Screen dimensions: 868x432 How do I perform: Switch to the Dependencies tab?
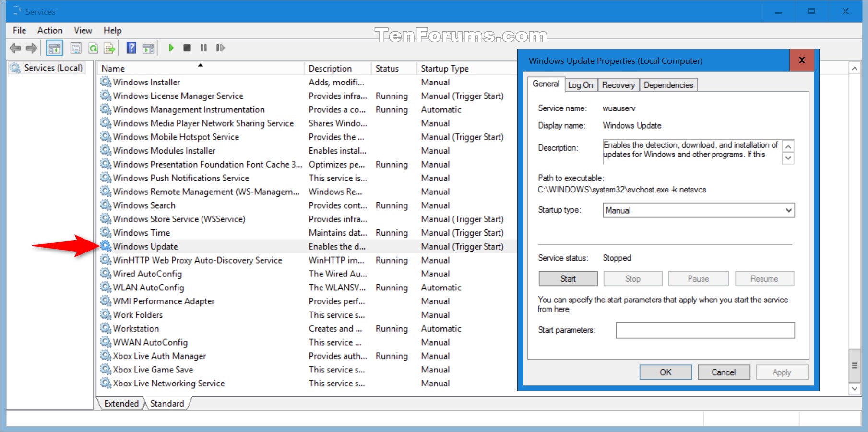668,85
